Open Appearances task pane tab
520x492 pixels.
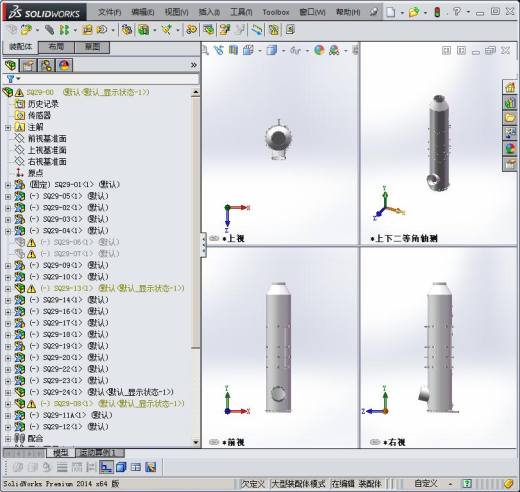510,149
